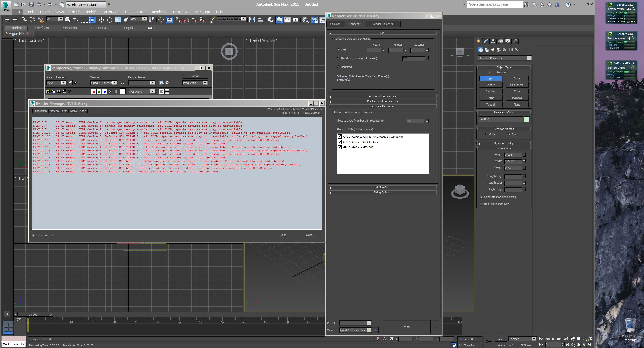Open the Production render mode dropdown
This screenshot has height=348, width=644.
point(205,83)
